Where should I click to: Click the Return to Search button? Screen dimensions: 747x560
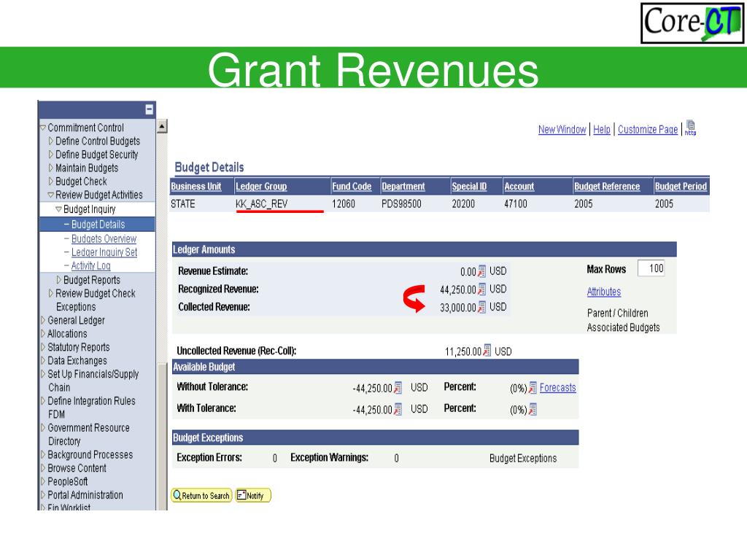click(x=201, y=495)
